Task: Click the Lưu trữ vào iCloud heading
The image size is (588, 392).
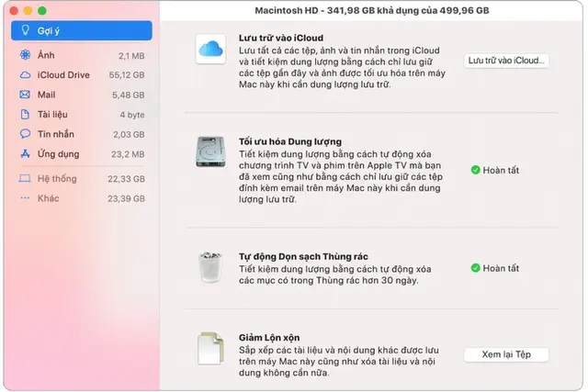Action: [281, 38]
